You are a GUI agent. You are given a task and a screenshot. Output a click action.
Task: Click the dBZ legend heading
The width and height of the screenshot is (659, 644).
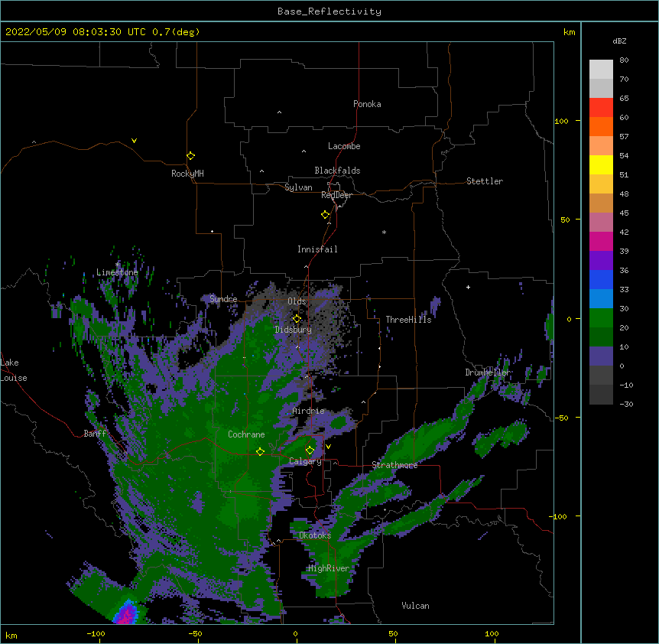[x=619, y=41]
